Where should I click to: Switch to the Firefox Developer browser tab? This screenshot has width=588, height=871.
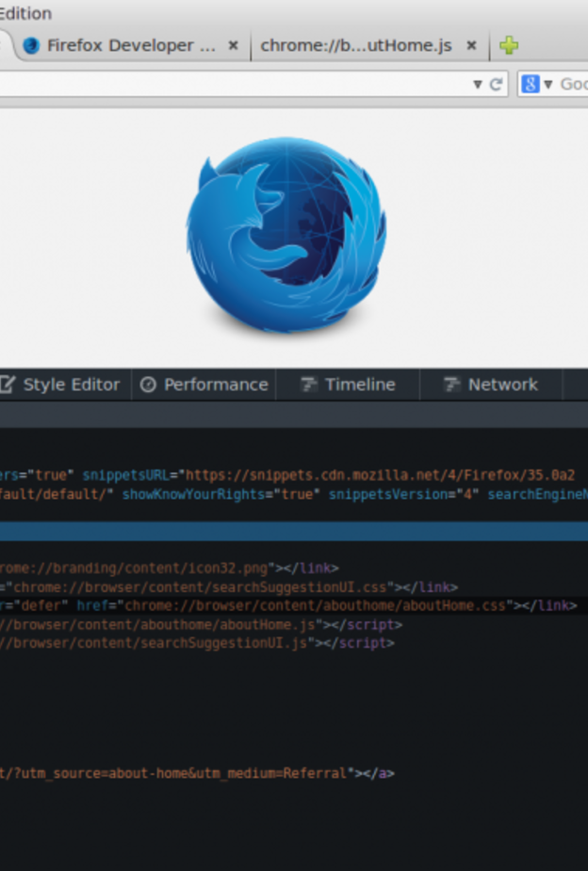coord(130,45)
